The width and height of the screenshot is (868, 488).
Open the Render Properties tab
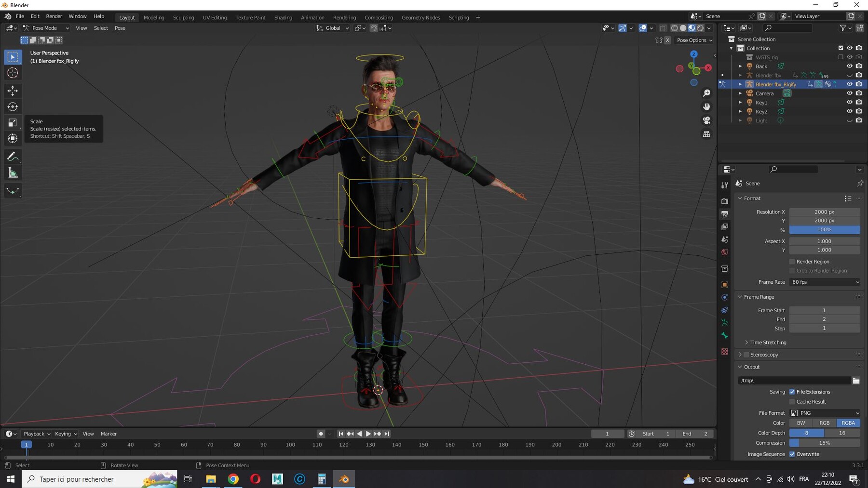click(x=725, y=201)
